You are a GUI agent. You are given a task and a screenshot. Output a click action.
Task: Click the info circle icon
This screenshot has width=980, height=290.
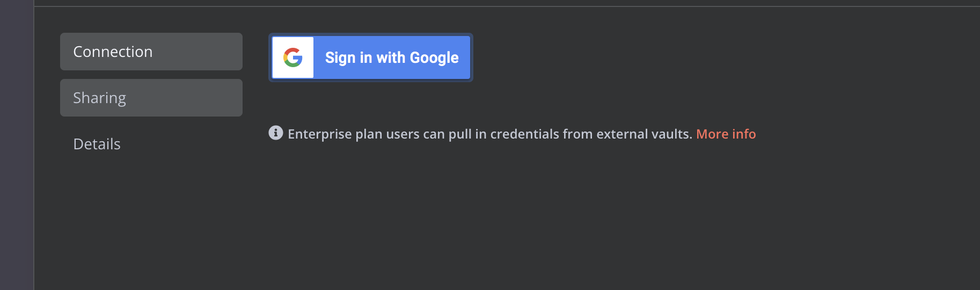click(276, 133)
